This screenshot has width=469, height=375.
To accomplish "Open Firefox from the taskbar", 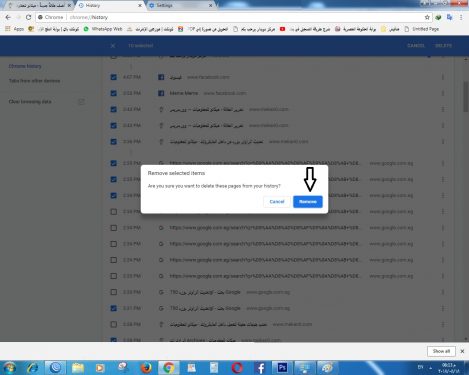I will pyautogui.click(x=146, y=368).
